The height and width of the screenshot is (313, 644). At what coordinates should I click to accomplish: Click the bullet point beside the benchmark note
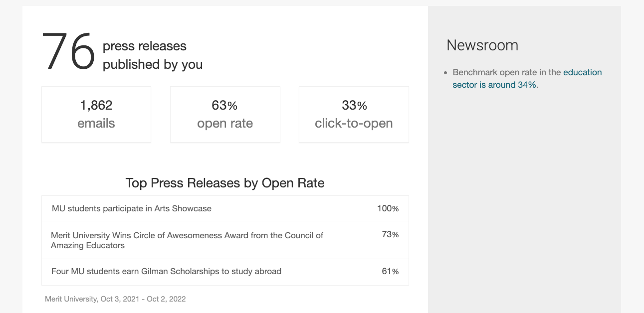(445, 73)
